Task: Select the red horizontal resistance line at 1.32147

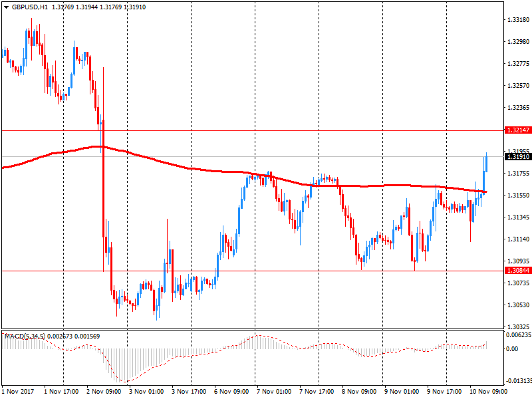Action: pos(253,130)
